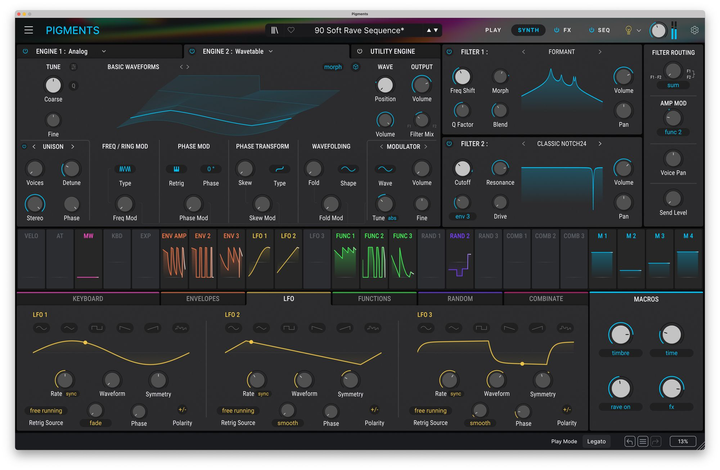The height and width of the screenshot is (470, 720).
Task: Select next Filter 2 type after Classic Notch24
Action: pyautogui.click(x=600, y=144)
